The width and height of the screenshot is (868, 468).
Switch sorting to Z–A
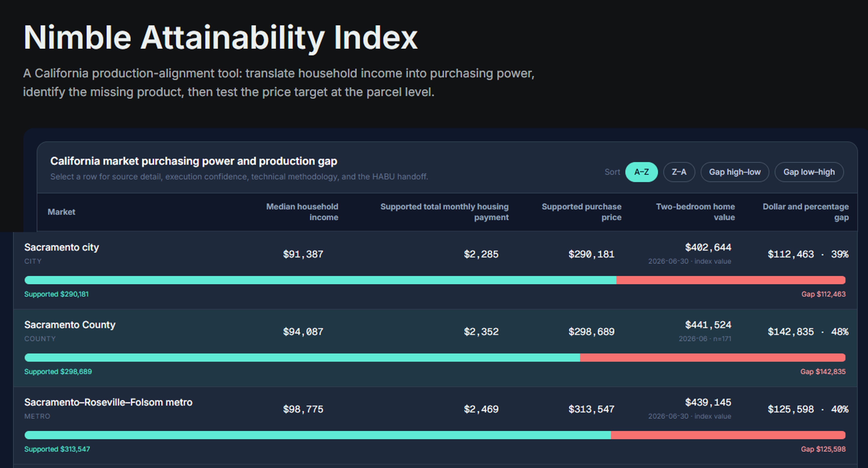point(679,172)
